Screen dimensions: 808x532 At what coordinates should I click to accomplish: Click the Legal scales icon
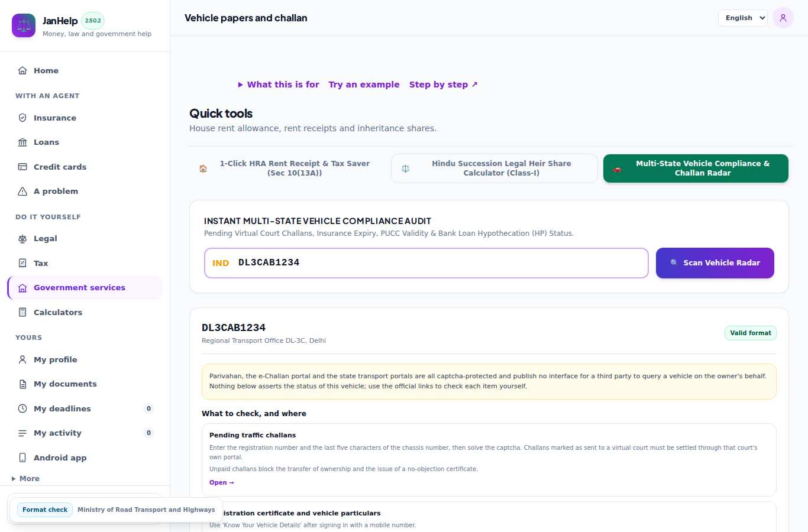(22, 238)
